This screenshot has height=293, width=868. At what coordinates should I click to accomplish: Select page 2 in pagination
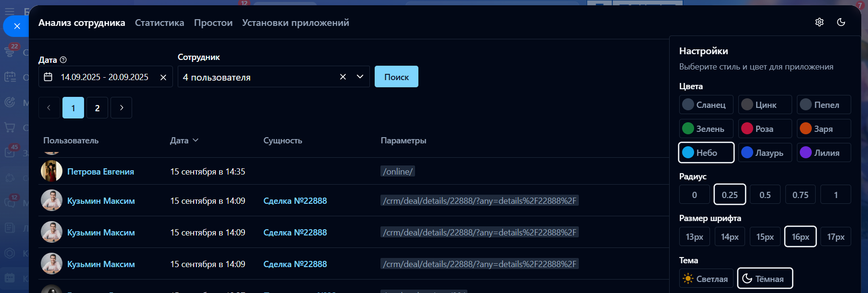97,108
